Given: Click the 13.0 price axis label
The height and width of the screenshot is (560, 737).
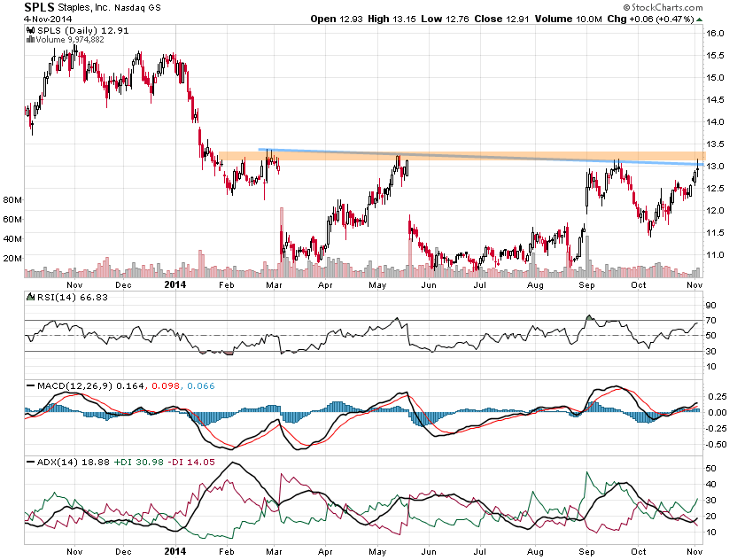Looking at the screenshot, I should (x=715, y=166).
